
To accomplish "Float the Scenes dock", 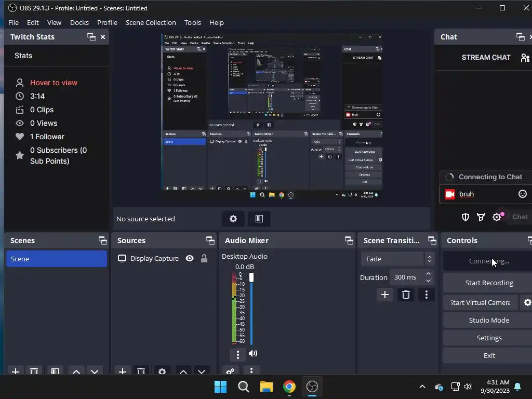I will (102, 241).
